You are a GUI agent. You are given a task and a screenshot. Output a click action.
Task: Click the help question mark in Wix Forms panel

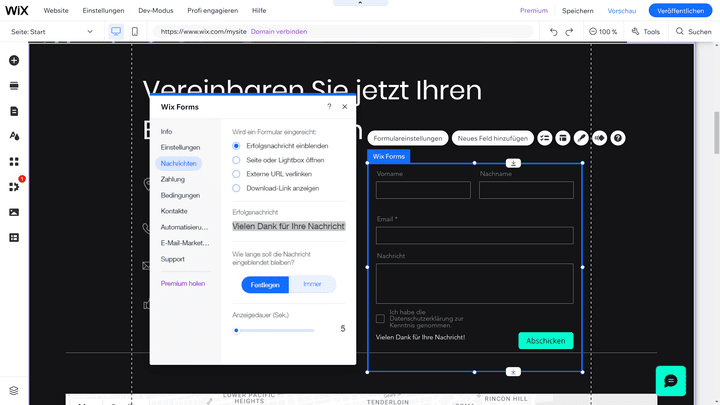[329, 107]
